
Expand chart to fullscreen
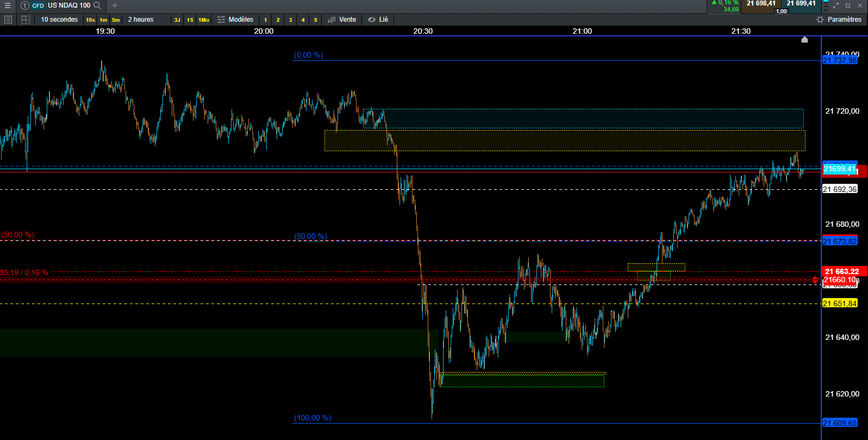coord(836,5)
